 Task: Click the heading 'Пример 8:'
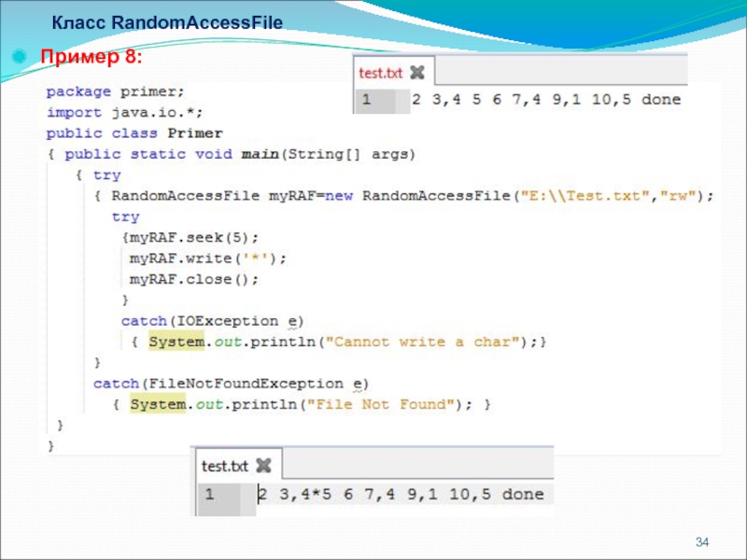92,57
